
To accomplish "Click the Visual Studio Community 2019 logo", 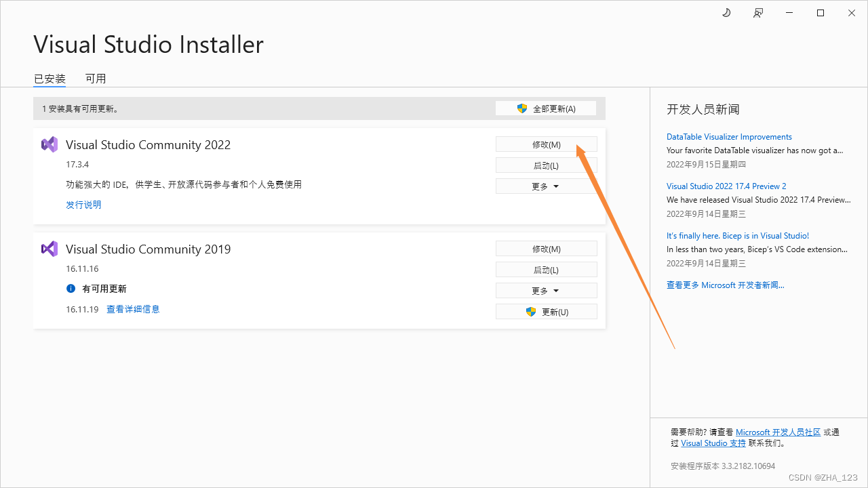I will tap(50, 249).
